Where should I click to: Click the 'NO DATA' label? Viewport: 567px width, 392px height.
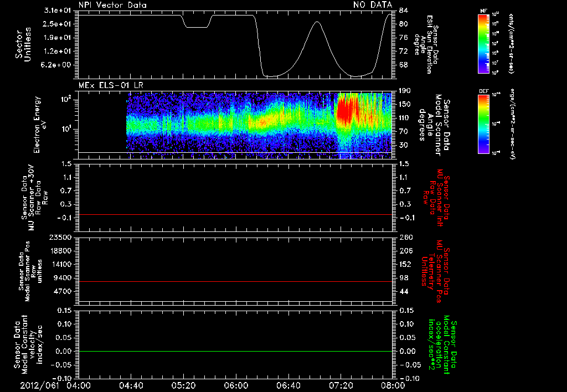tap(373, 5)
